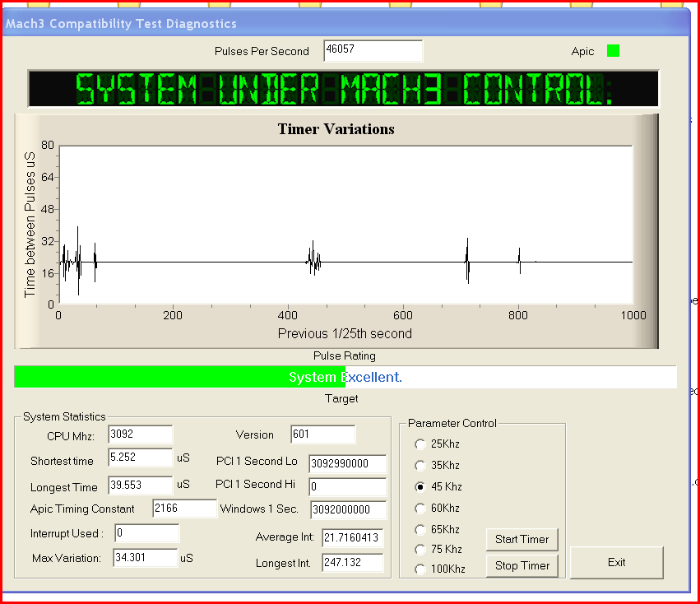Click the Longest Int. field
This screenshot has height=604, width=700.
click(x=352, y=563)
